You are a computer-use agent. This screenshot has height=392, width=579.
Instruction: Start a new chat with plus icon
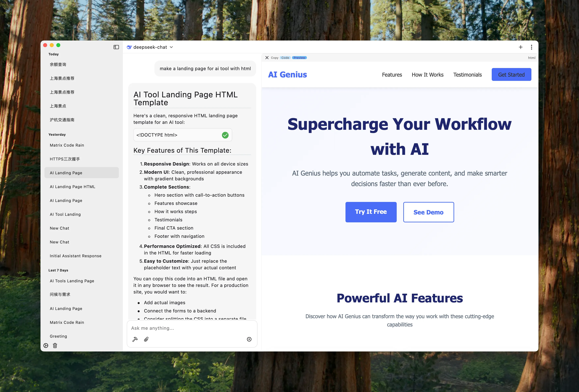coord(520,47)
